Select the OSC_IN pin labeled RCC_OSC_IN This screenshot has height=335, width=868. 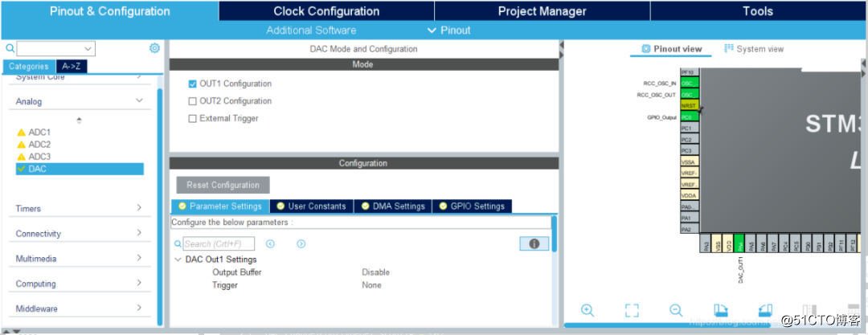click(690, 83)
